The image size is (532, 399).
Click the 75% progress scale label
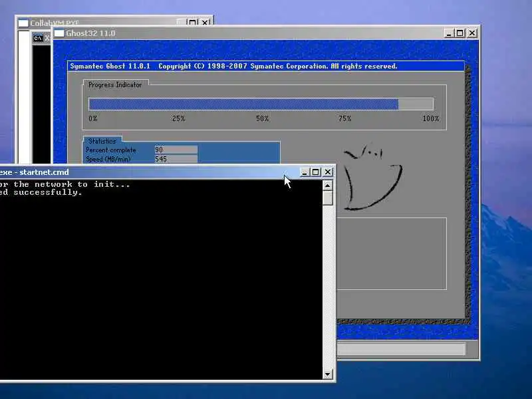[x=344, y=118]
